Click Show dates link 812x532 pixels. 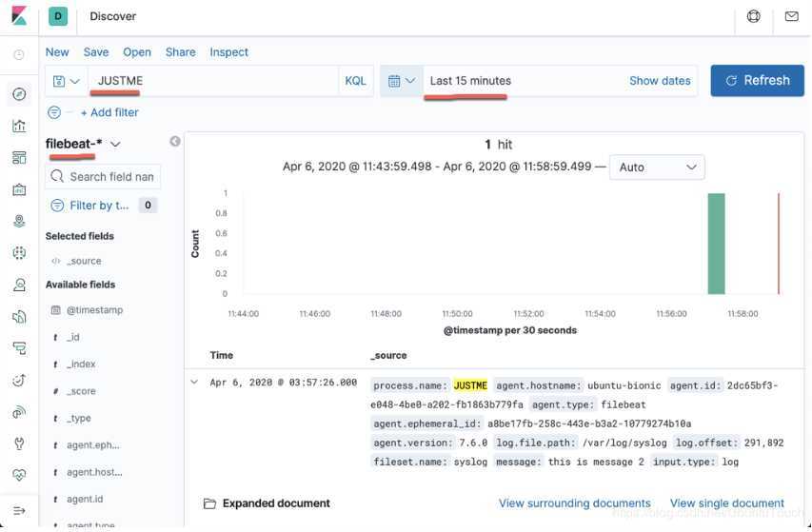[660, 81]
